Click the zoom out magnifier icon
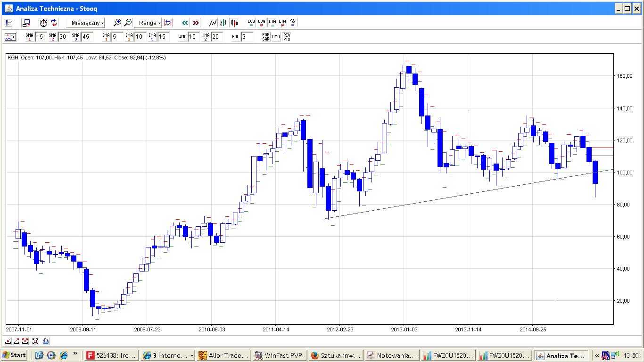Screen dimensions: 644x362 pos(128,23)
